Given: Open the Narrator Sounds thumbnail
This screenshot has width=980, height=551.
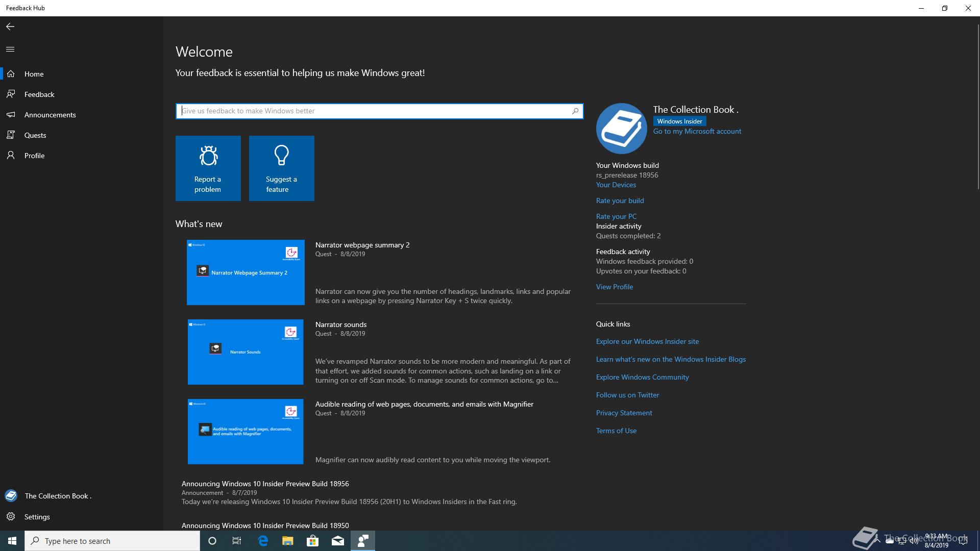Looking at the screenshot, I should (246, 352).
